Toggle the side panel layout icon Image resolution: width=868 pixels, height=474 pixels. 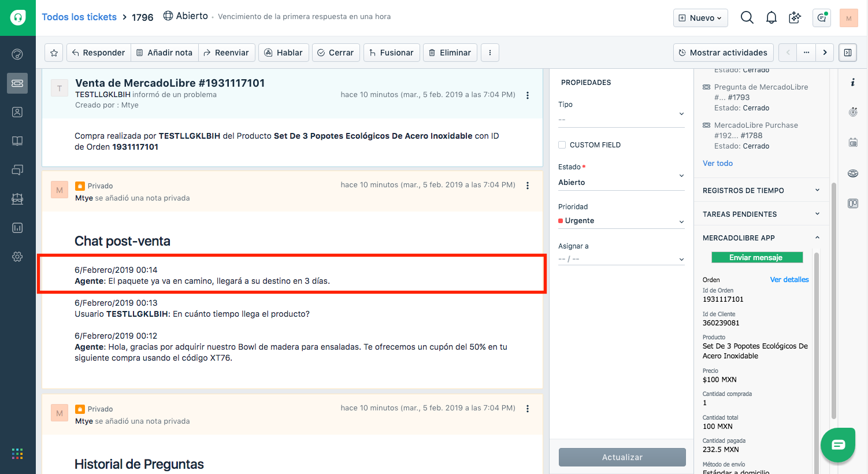click(x=848, y=53)
